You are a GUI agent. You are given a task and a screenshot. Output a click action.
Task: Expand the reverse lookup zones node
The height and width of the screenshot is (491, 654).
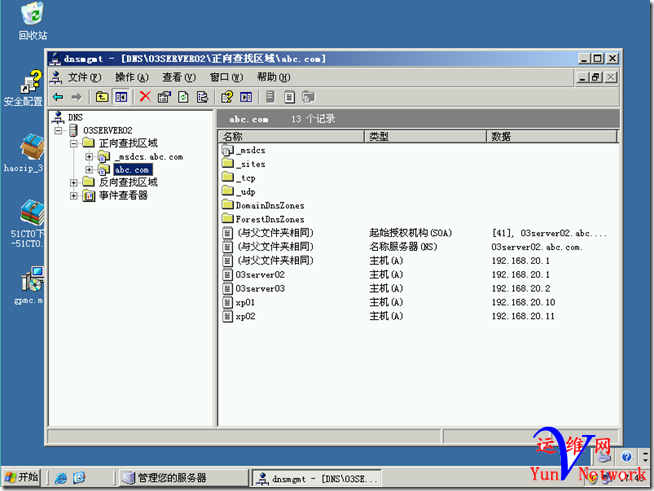coord(74,183)
